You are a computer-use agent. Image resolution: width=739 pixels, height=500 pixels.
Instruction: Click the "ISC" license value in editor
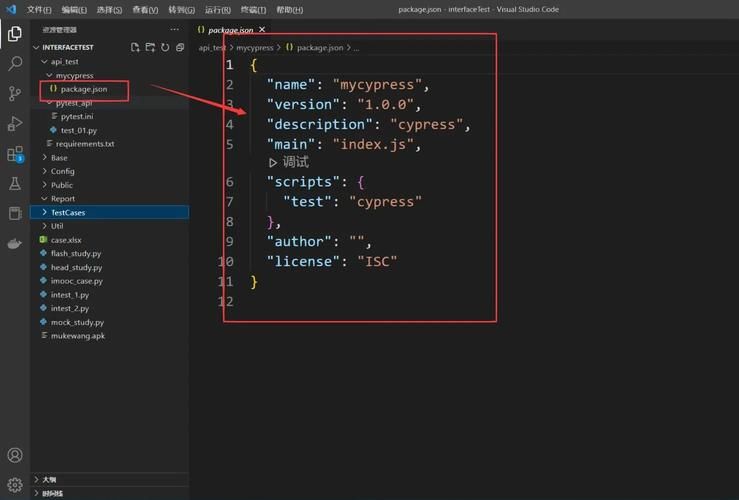coord(377,262)
